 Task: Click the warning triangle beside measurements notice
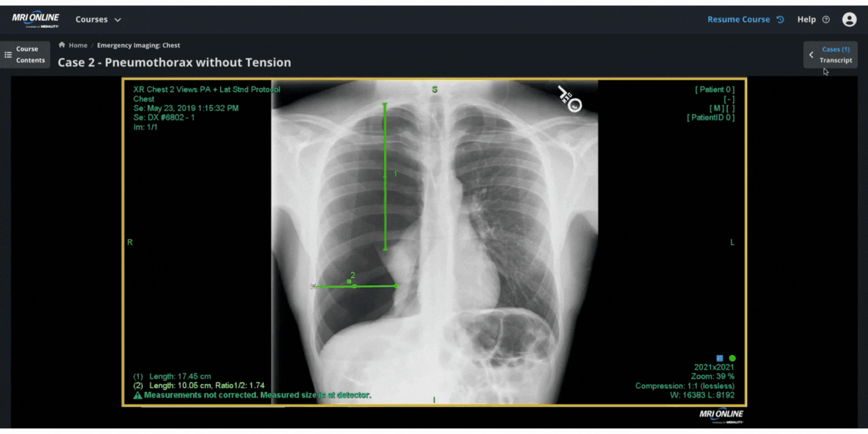[138, 395]
